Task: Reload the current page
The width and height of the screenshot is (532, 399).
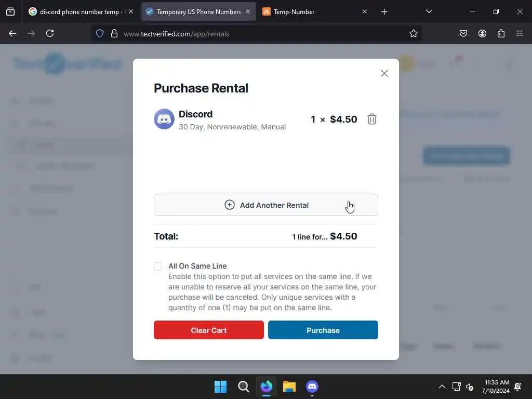Action: tap(50, 33)
